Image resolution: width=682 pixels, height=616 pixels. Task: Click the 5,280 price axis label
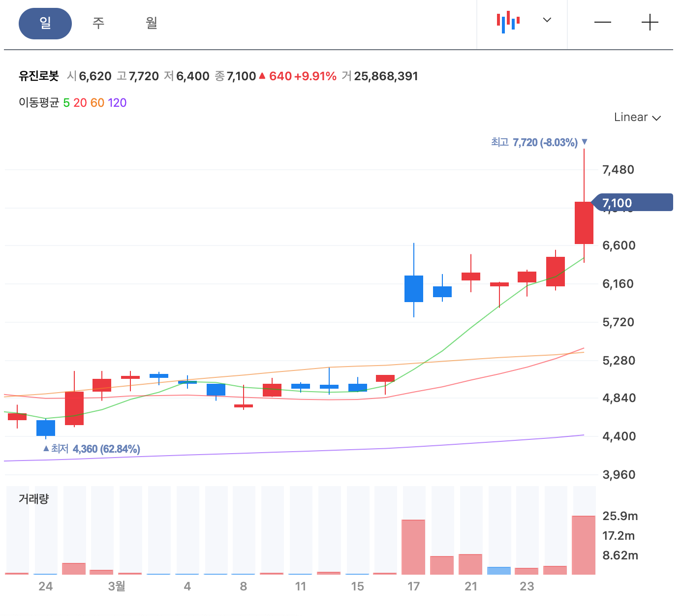pos(619,361)
